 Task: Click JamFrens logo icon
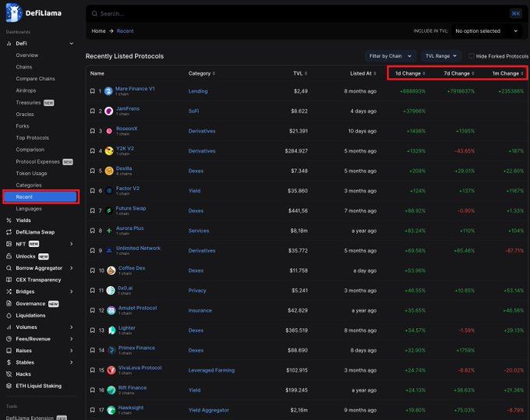109,111
